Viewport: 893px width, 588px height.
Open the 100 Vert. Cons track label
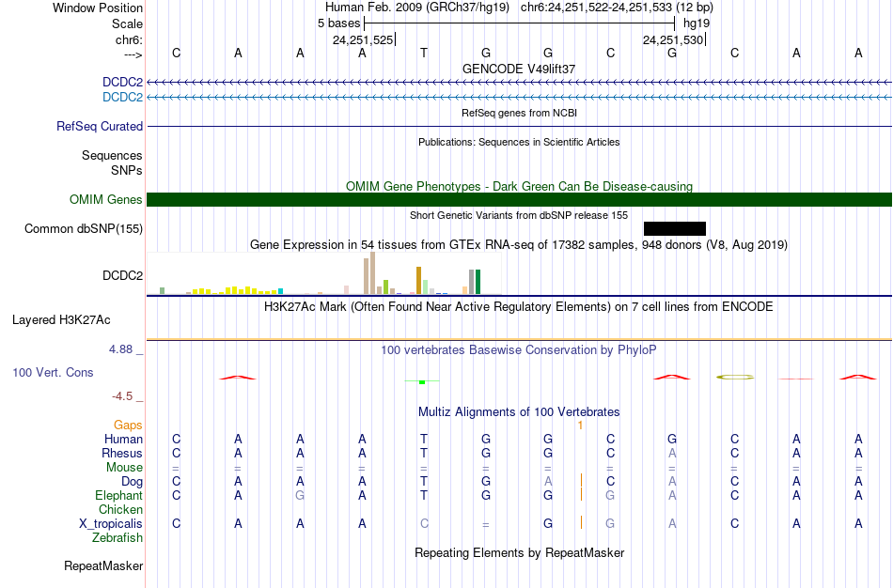coord(53,372)
